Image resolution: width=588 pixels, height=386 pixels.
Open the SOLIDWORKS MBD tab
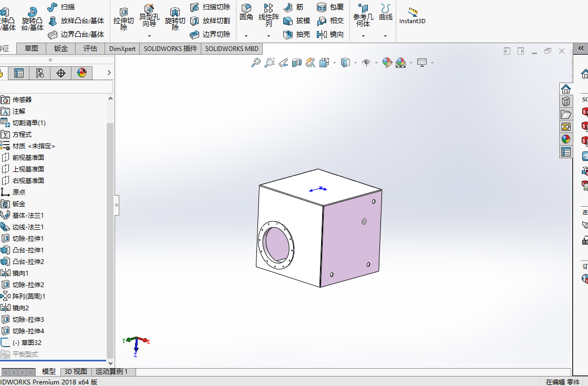click(232, 49)
